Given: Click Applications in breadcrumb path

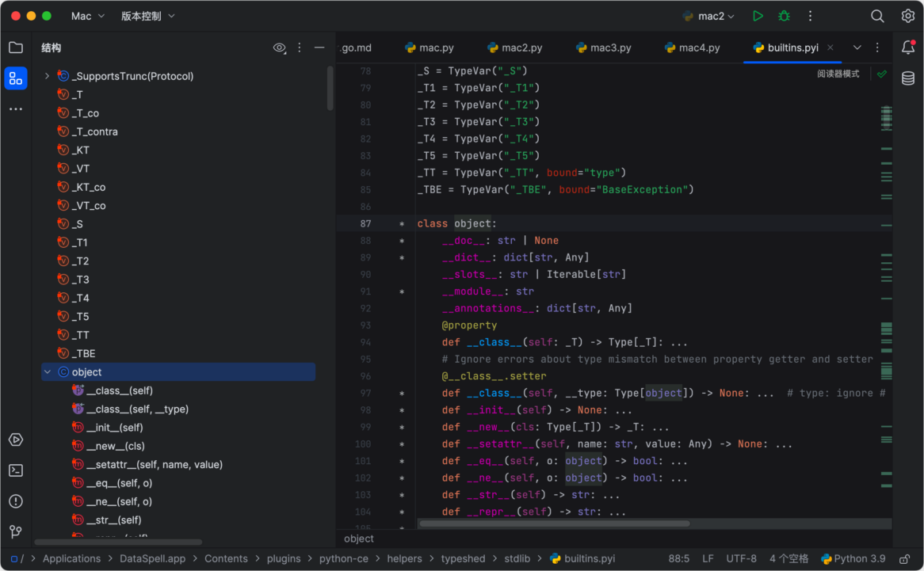Looking at the screenshot, I should 71,558.
